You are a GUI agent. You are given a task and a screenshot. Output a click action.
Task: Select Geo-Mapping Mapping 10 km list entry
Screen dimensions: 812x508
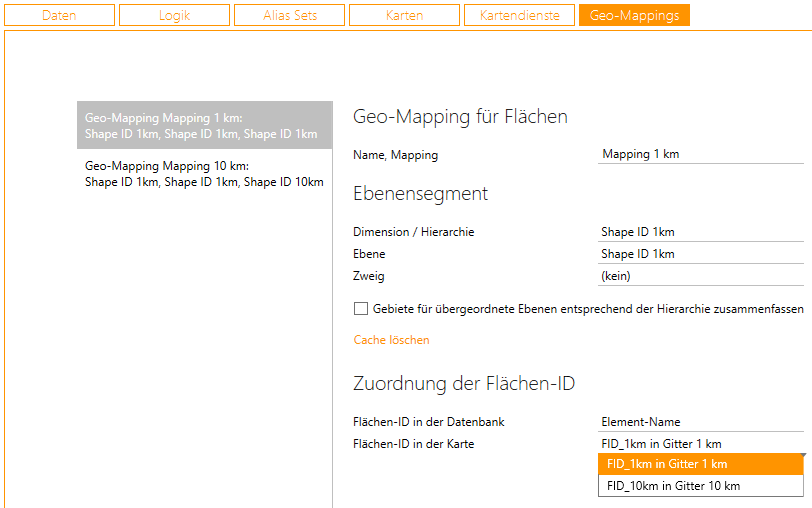click(x=204, y=173)
